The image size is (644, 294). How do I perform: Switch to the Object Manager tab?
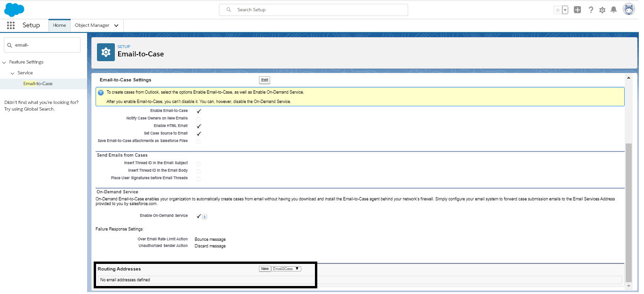92,25
